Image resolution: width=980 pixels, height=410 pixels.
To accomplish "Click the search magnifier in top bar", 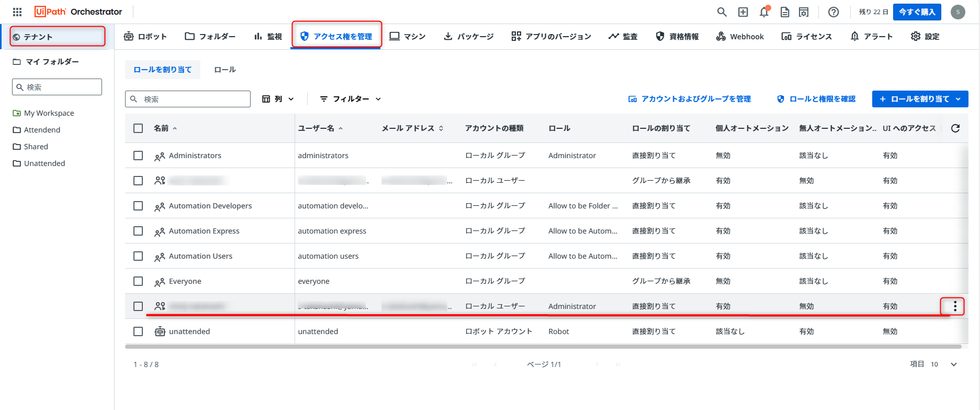I will (x=722, y=12).
